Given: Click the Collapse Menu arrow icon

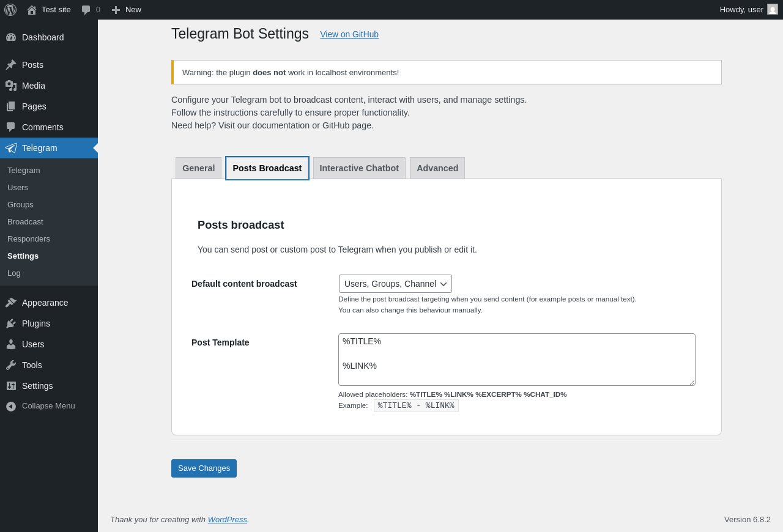Looking at the screenshot, I should 11,406.
